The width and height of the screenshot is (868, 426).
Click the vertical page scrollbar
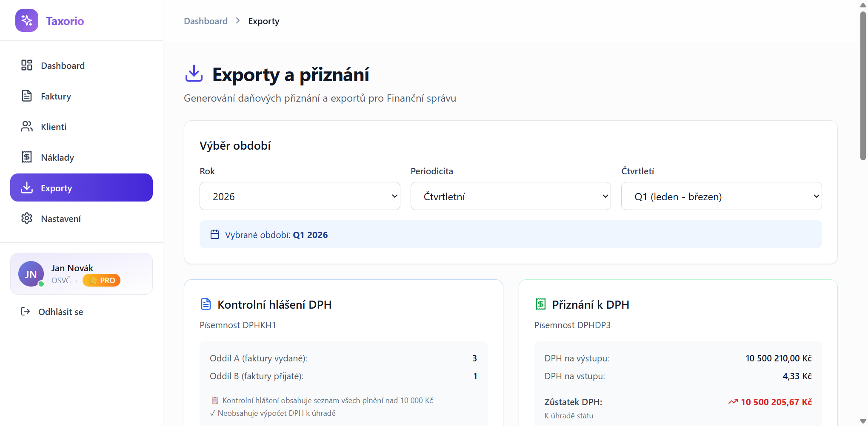point(863,85)
